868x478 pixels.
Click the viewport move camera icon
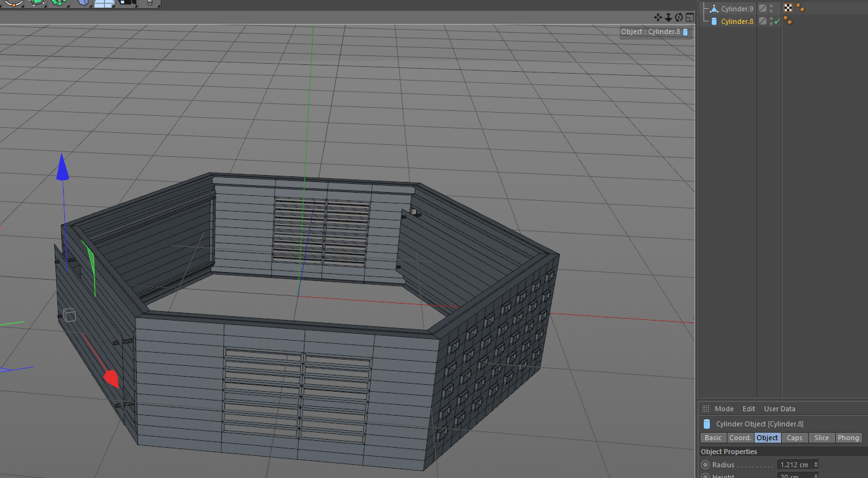pos(658,18)
